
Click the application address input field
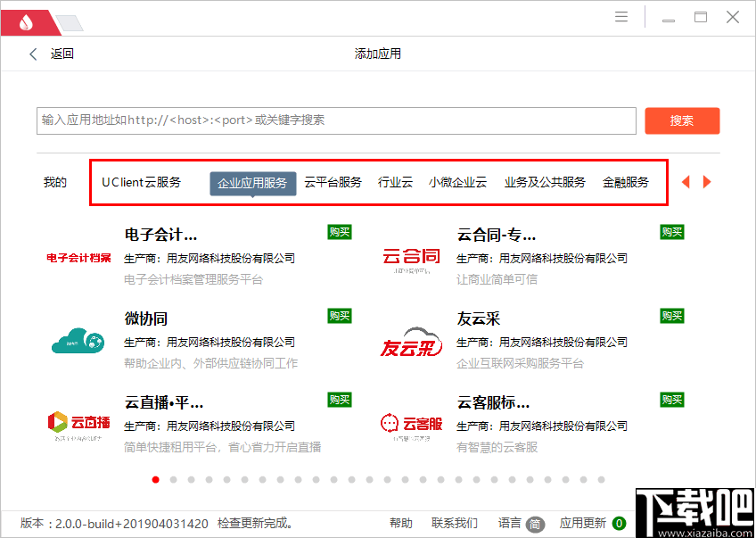[336, 120]
